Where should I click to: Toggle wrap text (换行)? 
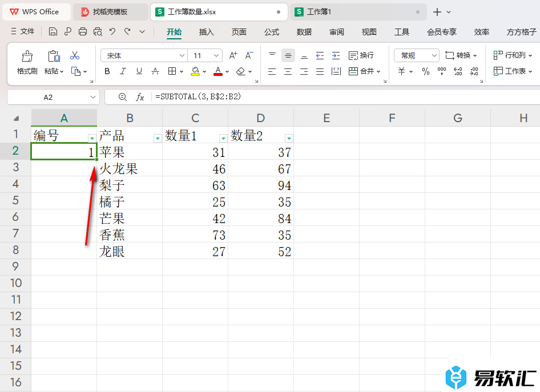click(x=361, y=55)
